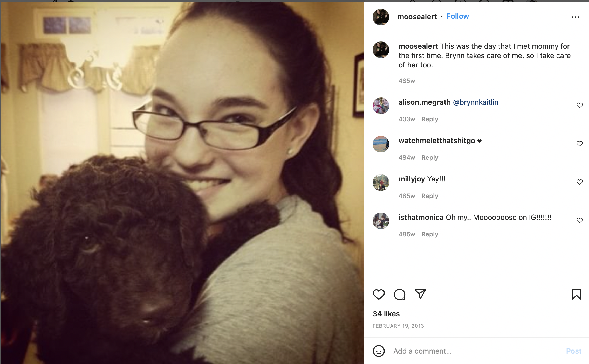This screenshot has height=364, width=589.
Task: Follow the moosealert account
Action: 457,16
